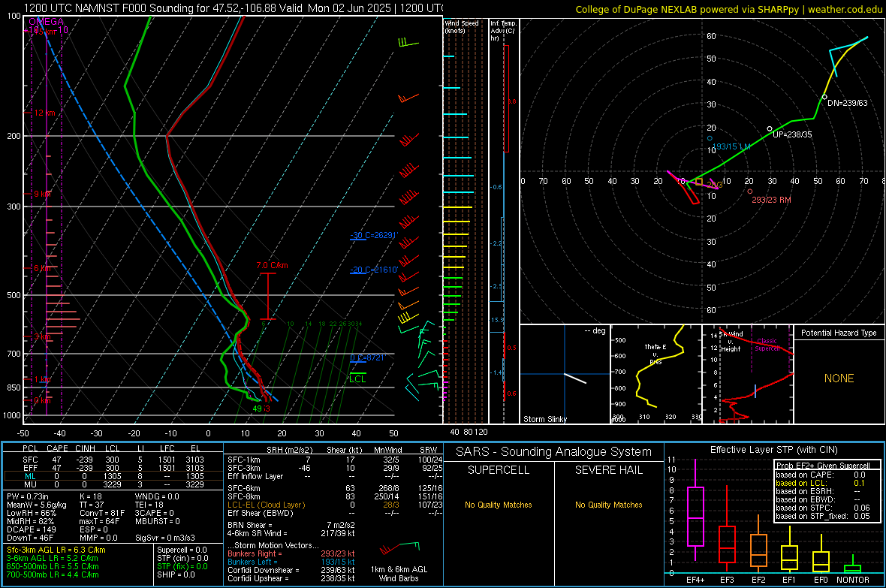Click the 0 C=8721' freezing level label
Screen dimensions: 886x588
[x=367, y=358]
